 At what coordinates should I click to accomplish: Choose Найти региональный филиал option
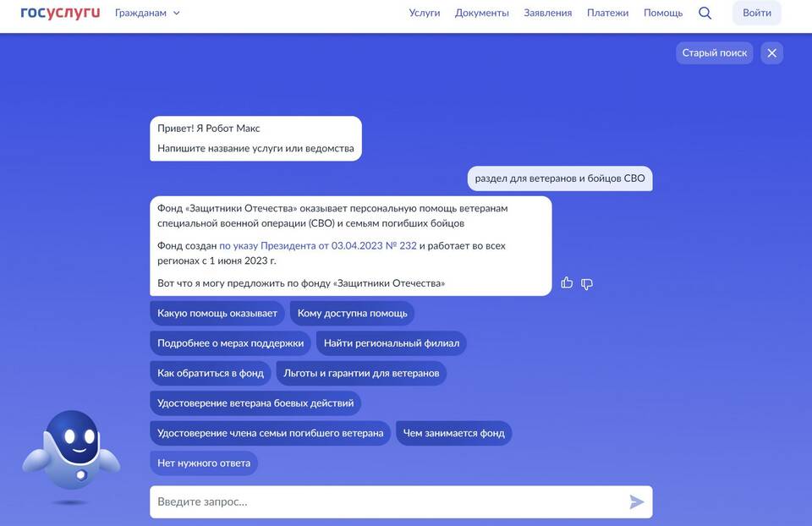click(391, 343)
